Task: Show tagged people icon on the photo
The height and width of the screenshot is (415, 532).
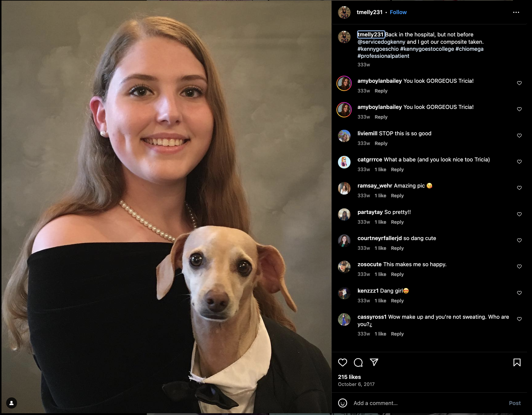Action: [x=11, y=403]
